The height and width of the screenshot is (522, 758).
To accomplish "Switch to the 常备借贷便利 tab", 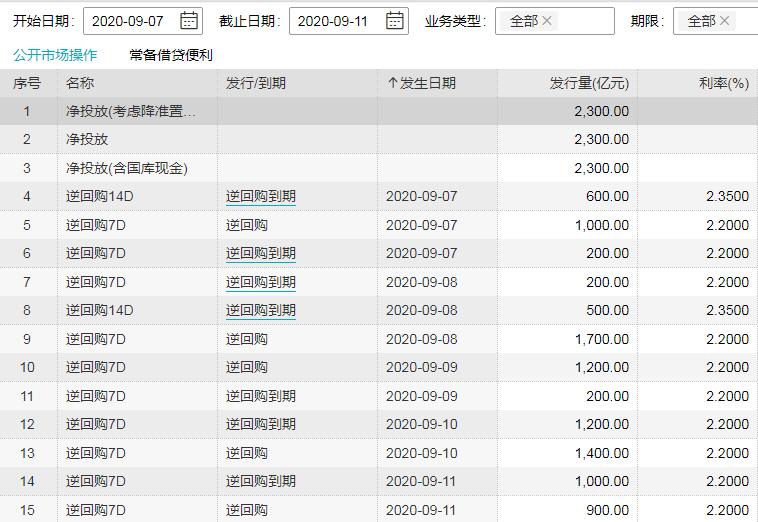I will tap(171, 55).
